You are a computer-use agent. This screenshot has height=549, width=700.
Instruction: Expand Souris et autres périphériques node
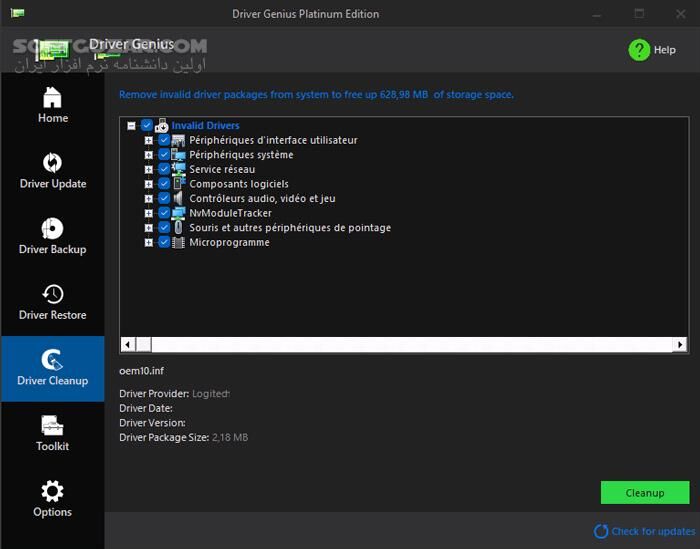click(x=149, y=228)
